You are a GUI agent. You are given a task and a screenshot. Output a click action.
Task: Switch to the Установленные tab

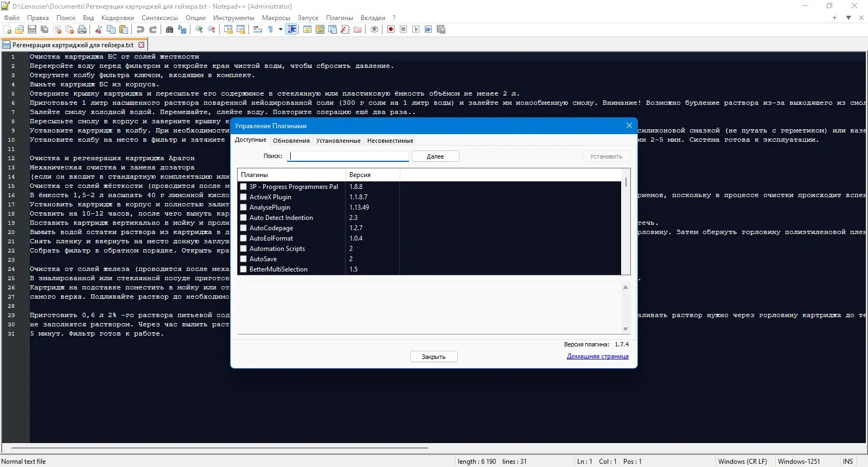coord(338,141)
